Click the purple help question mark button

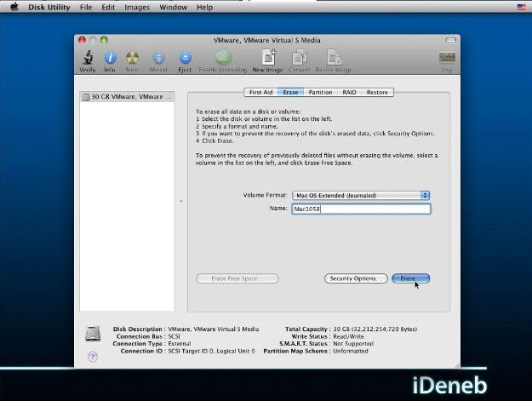pos(93,357)
